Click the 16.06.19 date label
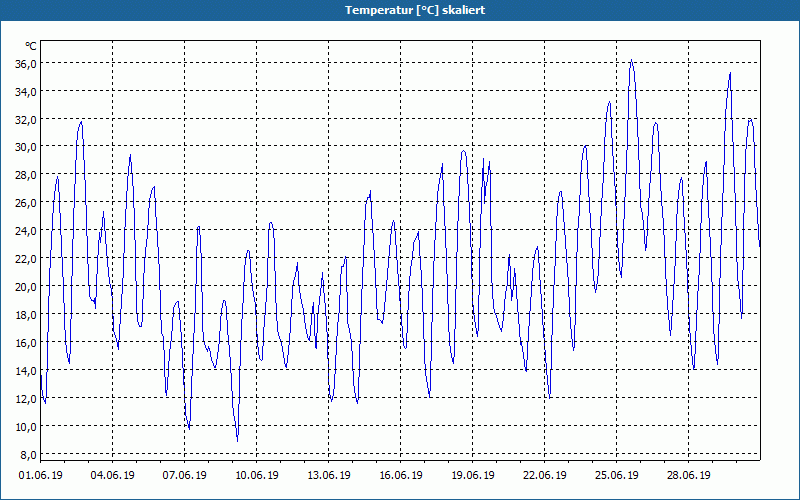Image resolution: width=800 pixels, height=500 pixels. [x=401, y=476]
